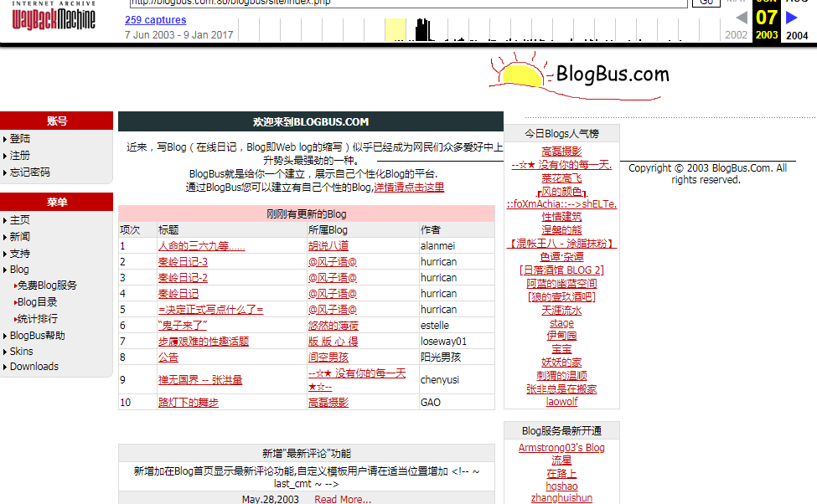817x504 pixels.
Task: Open 流星 in newly opened blogs
Action: [x=561, y=460]
